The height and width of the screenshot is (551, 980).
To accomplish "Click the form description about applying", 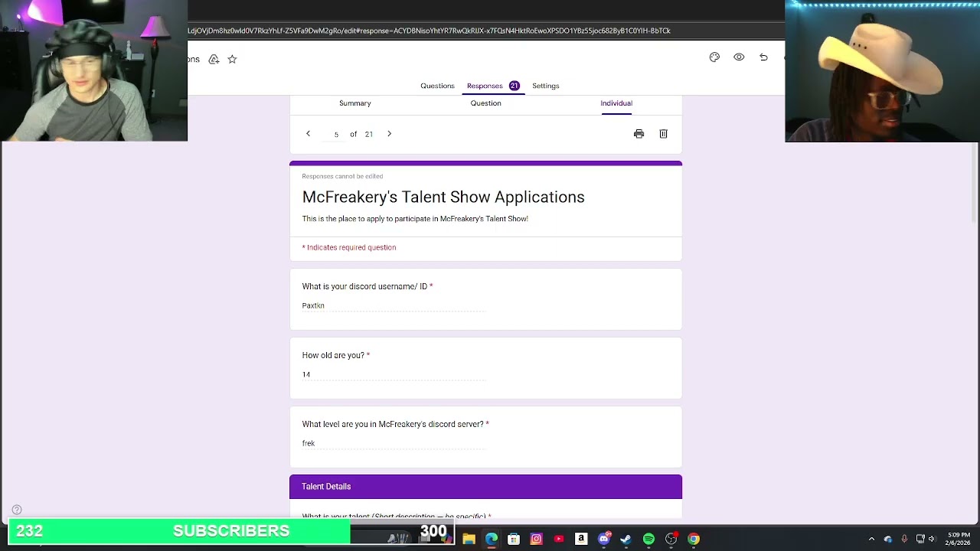I will click(415, 219).
